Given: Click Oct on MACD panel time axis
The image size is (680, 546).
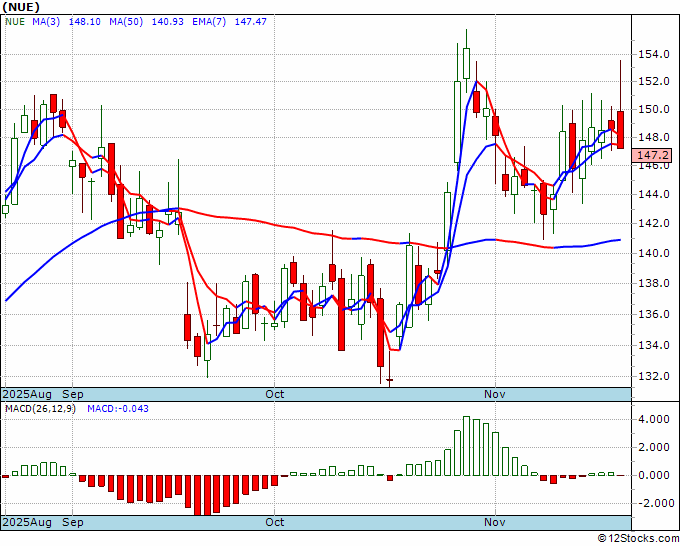Looking at the screenshot, I should [x=275, y=522].
